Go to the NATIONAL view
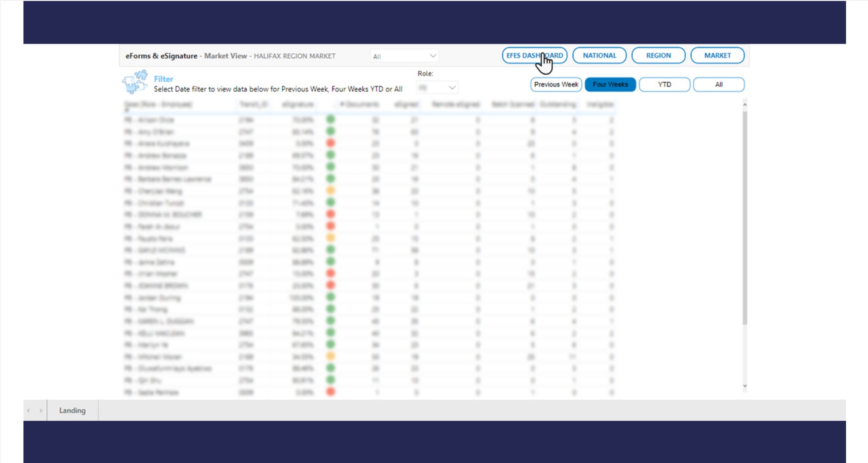 pyautogui.click(x=599, y=55)
